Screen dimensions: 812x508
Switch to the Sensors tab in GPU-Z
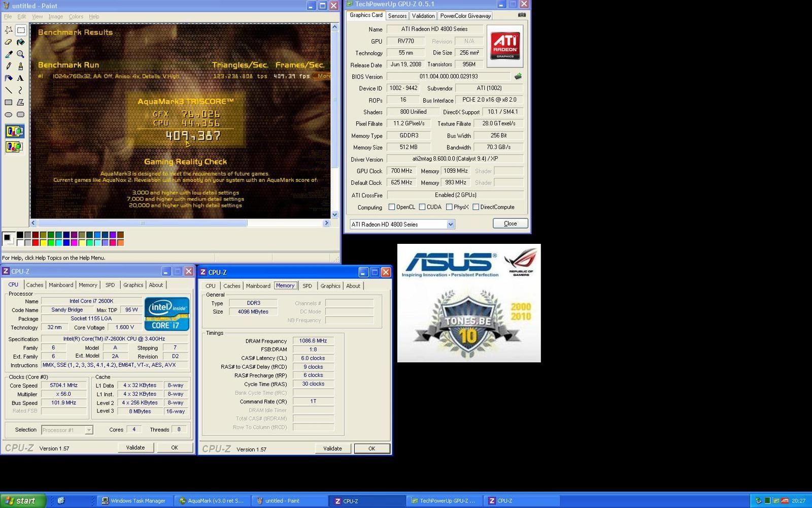point(397,16)
